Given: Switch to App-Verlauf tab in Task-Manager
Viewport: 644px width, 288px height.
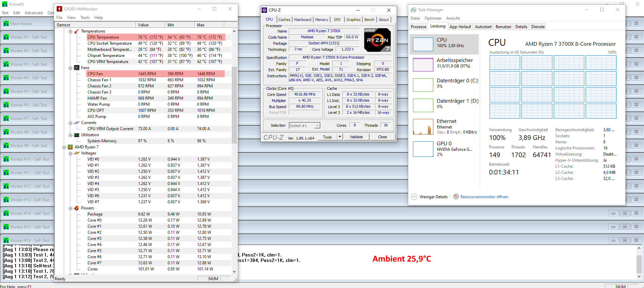Looking at the screenshot, I should [460, 26].
